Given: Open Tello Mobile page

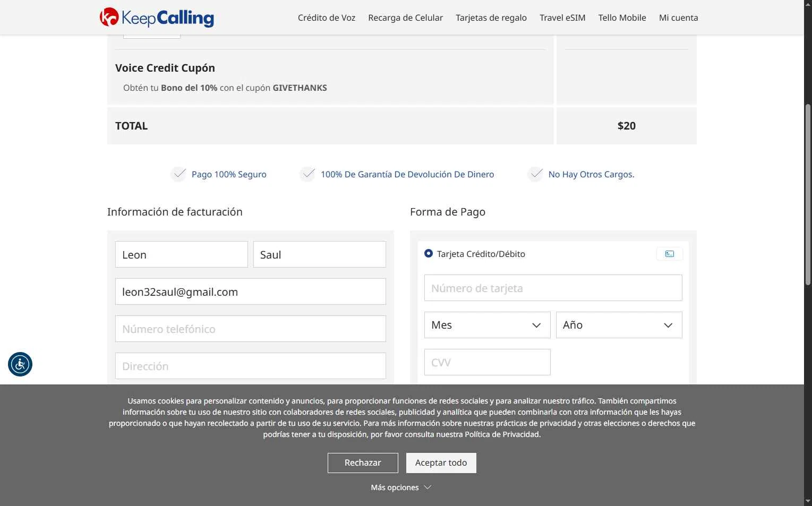Looking at the screenshot, I should tap(622, 18).
